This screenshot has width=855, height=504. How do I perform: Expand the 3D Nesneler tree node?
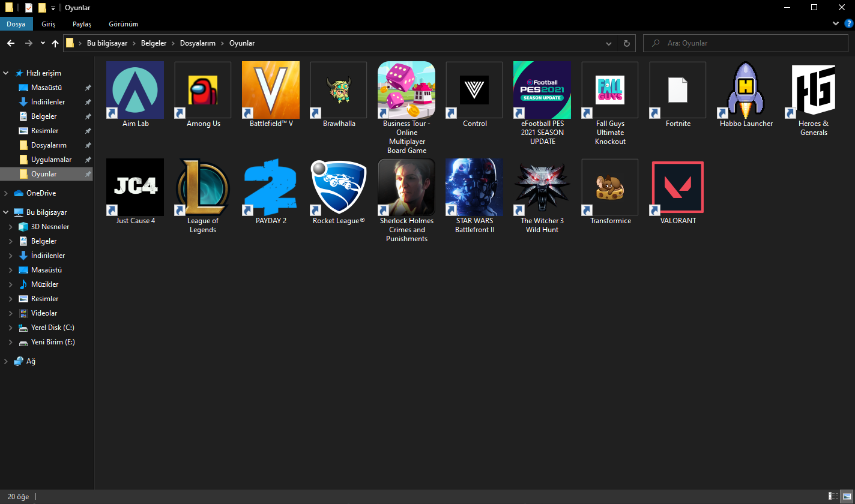(x=10, y=227)
